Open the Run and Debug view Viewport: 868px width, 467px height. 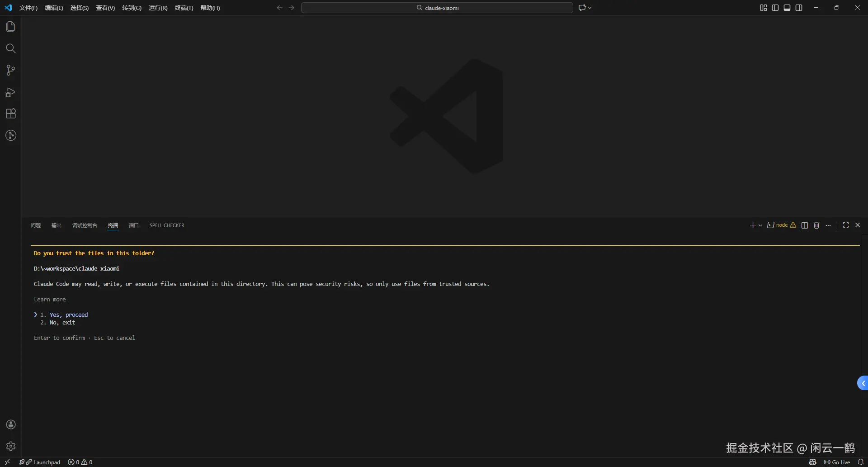11,92
